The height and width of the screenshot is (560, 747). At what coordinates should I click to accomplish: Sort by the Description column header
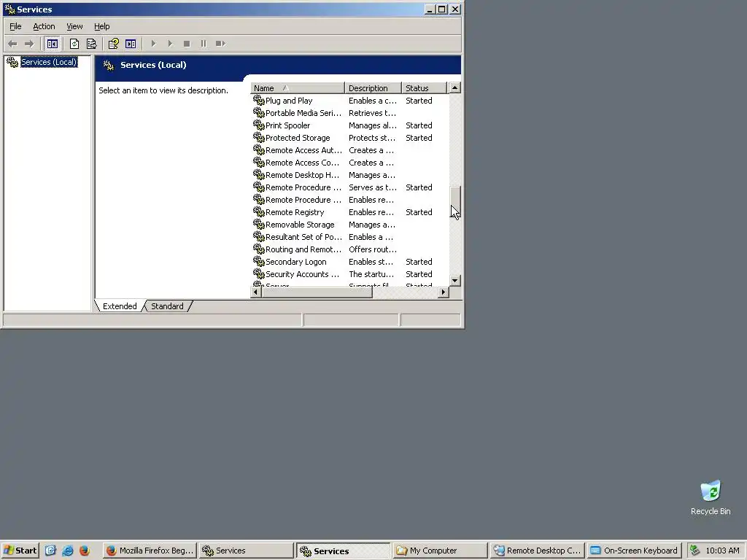tap(373, 88)
